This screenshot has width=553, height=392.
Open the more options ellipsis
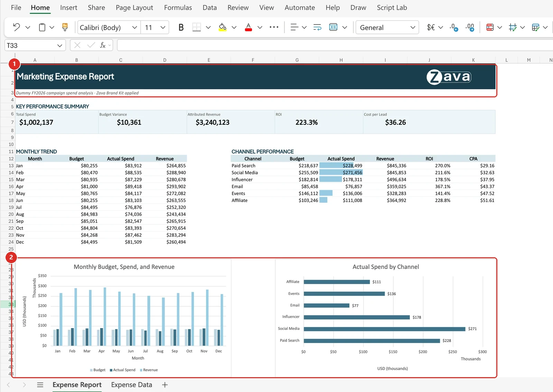tap(274, 27)
